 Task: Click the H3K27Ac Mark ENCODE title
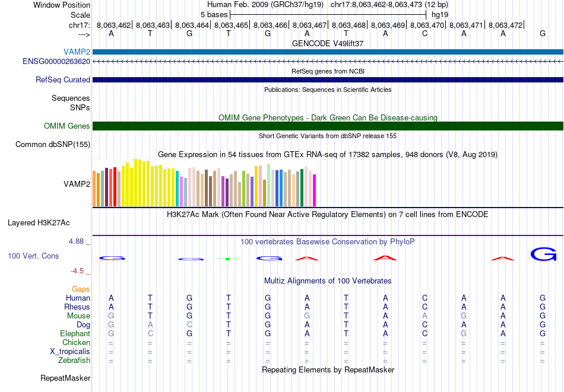(328, 215)
